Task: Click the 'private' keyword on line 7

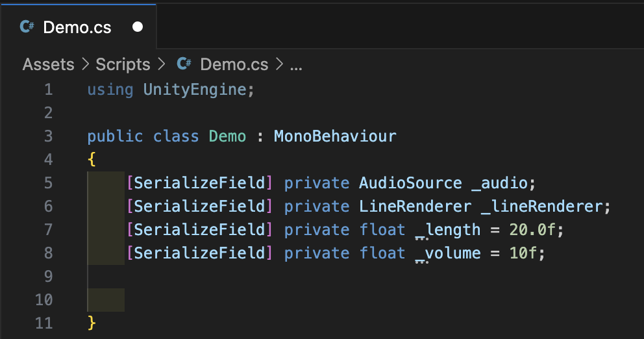Action: click(317, 230)
